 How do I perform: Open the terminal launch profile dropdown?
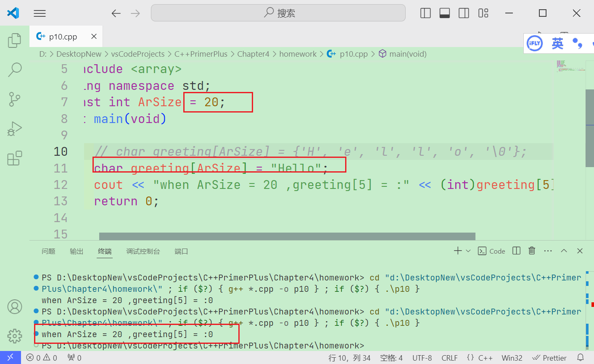(468, 251)
